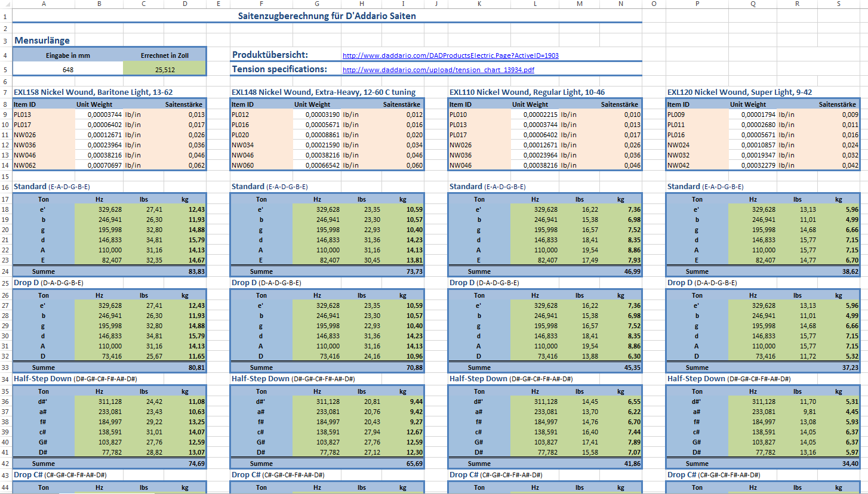Select the NW042 item ID cell
This screenshot has height=494, width=868.
(697, 165)
